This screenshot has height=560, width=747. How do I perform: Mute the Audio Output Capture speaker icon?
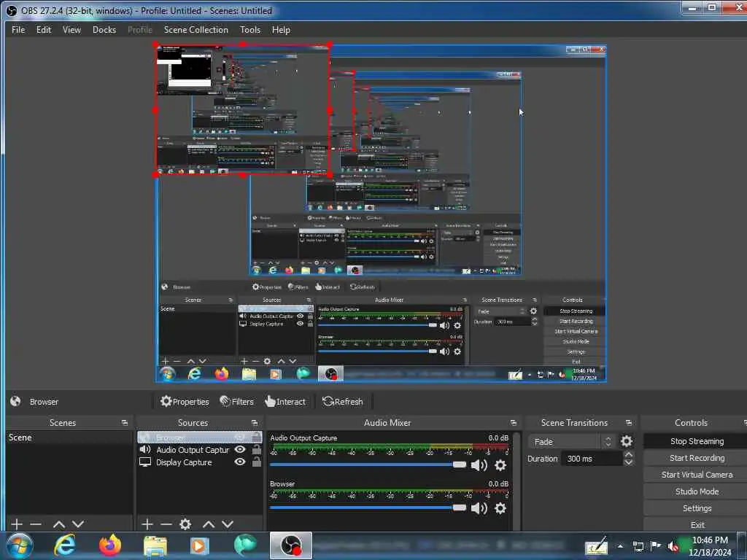point(479,465)
